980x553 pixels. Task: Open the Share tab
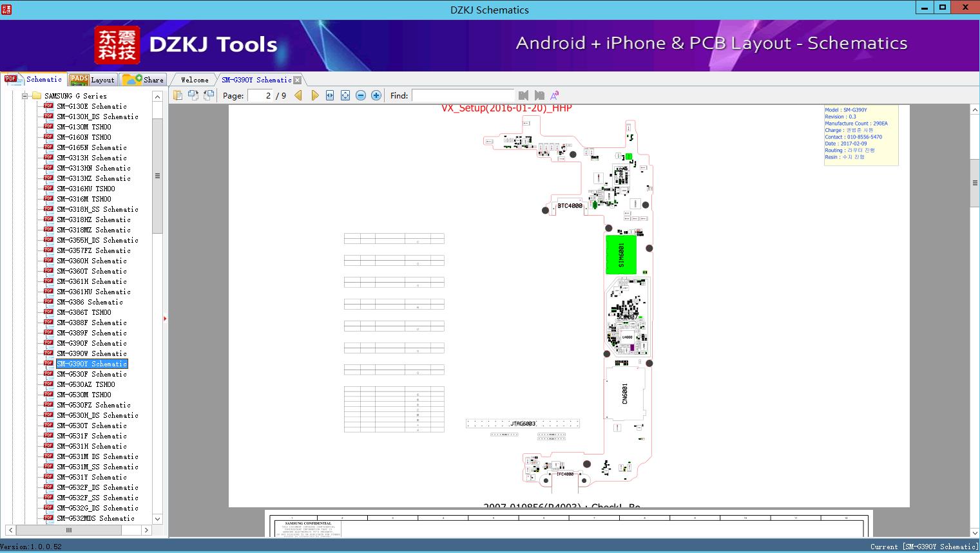[144, 79]
